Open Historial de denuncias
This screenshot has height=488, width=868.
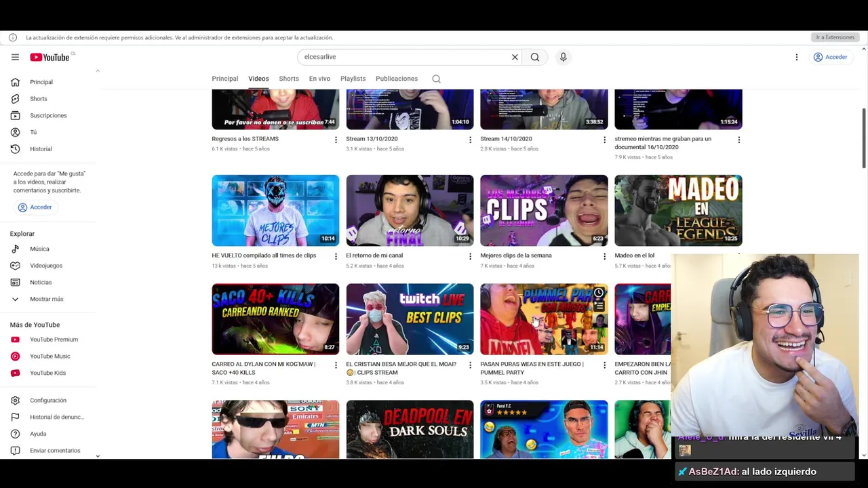[49, 417]
